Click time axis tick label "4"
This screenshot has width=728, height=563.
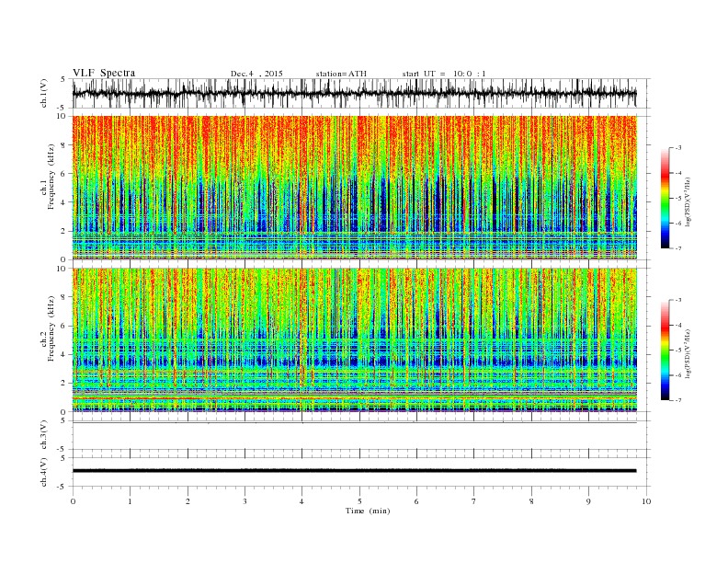click(x=301, y=501)
